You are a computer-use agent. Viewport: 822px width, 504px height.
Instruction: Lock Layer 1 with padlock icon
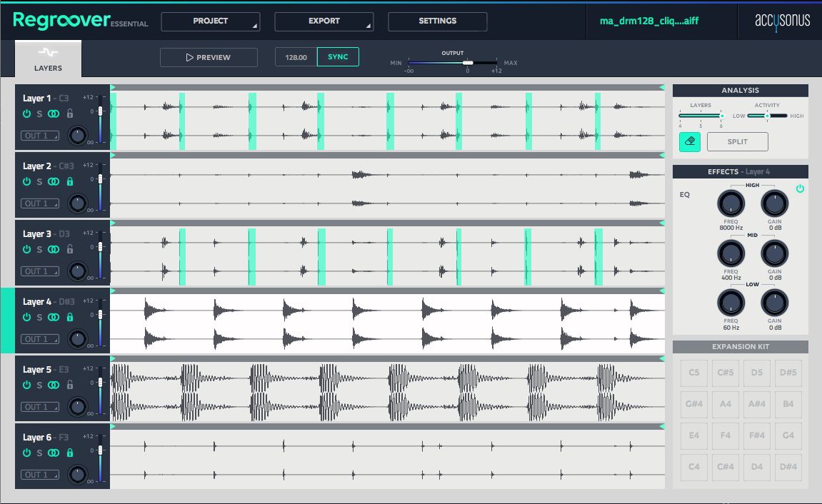point(70,114)
